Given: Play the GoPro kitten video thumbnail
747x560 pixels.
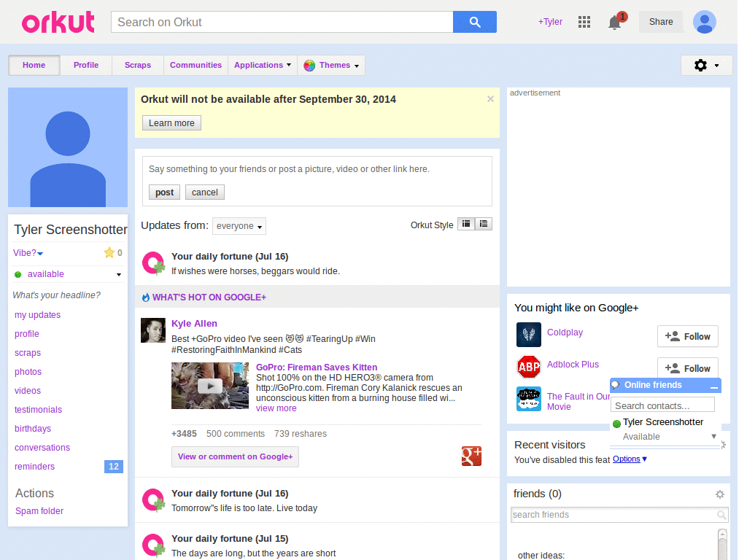Looking at the screenshot, I should 210,386.
